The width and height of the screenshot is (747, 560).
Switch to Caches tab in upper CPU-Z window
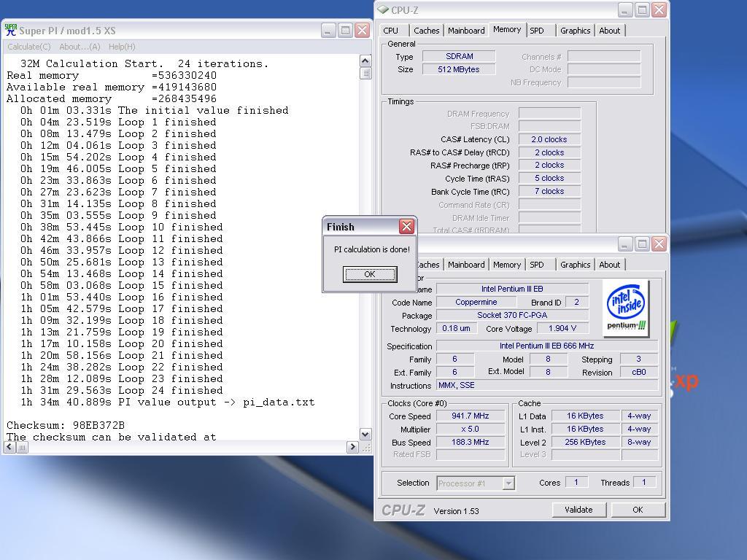426,31
